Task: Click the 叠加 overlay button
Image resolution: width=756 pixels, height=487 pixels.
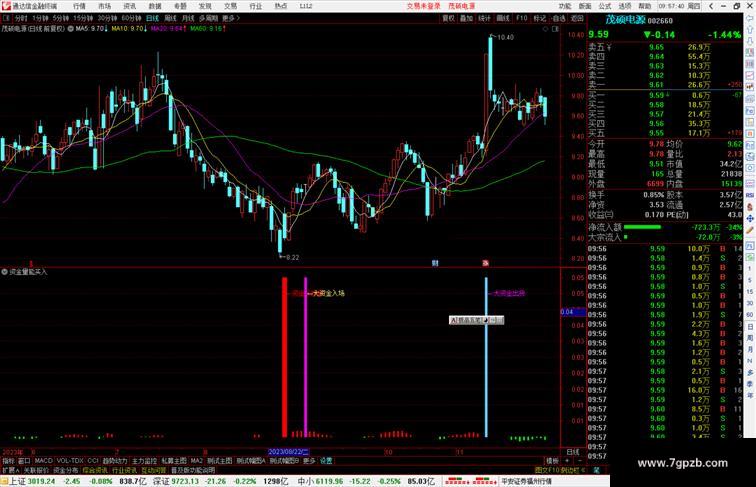Action: pyautogui.click(x=466, y=18)
